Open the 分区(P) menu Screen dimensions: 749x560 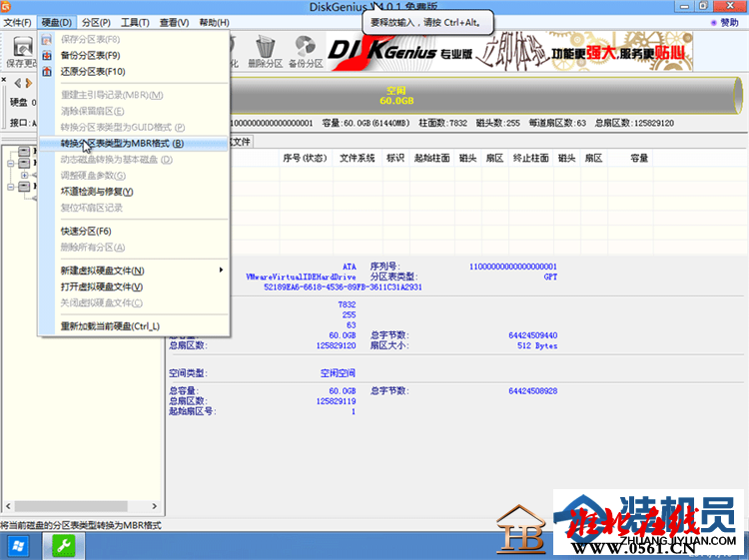click(96, 22)
